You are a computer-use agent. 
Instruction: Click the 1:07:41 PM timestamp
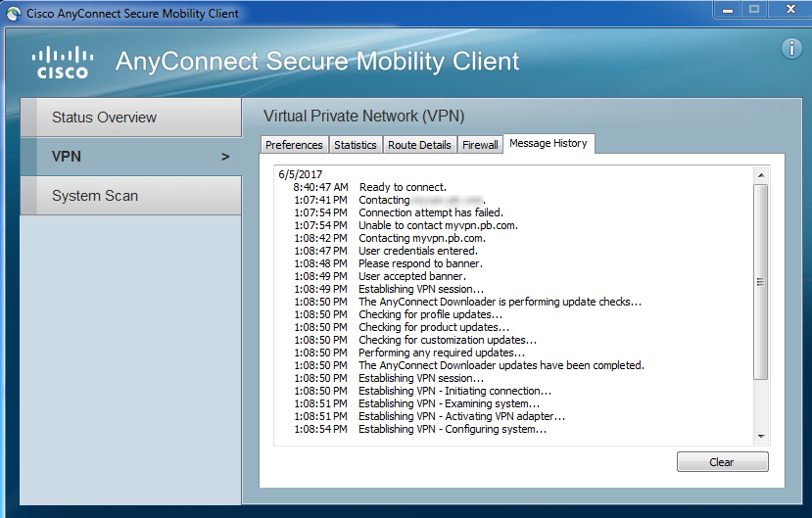click(320, 200)
